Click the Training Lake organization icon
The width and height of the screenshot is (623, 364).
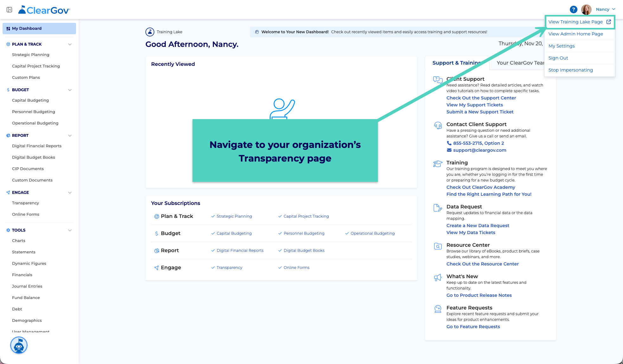tap(150, 32)
